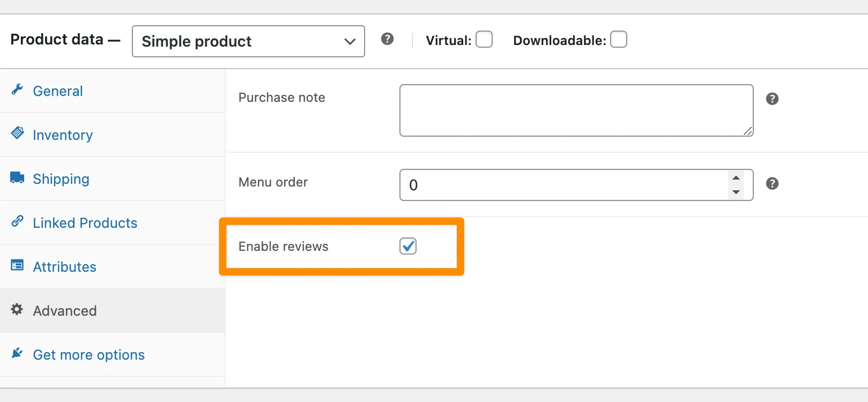Screen dimensions: 868x402
Task: Select the Attributes tab
Action: tap(112, 267)
